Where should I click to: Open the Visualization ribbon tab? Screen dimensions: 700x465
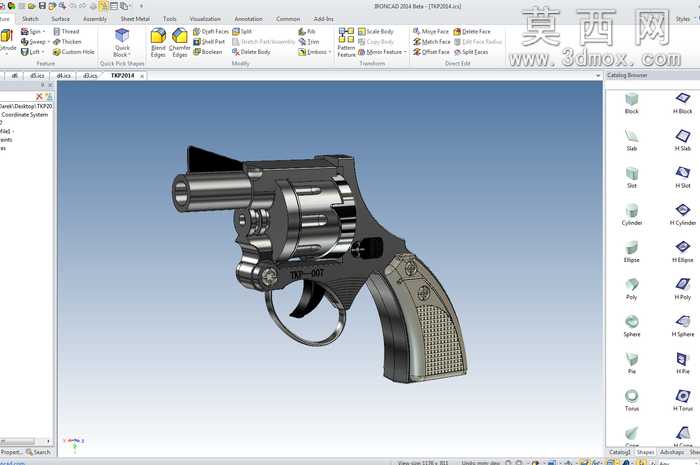pyautogui.click(x=205, y=19)
